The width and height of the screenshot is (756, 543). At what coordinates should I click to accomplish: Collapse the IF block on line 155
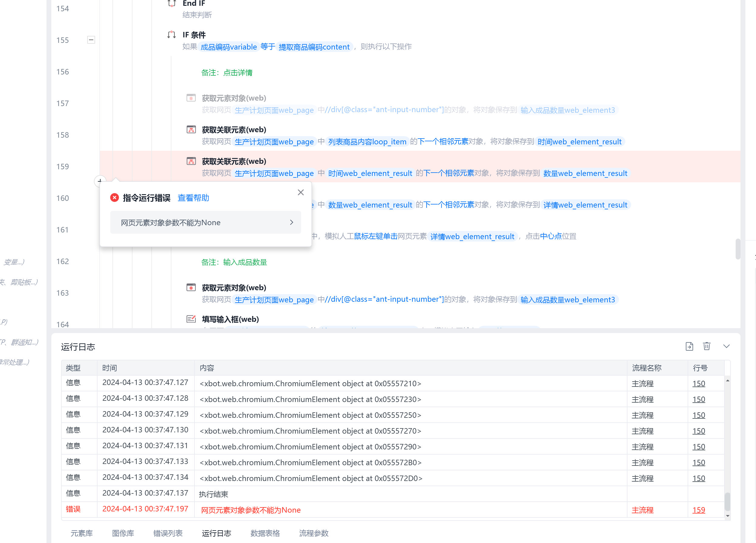pos(91,40)
